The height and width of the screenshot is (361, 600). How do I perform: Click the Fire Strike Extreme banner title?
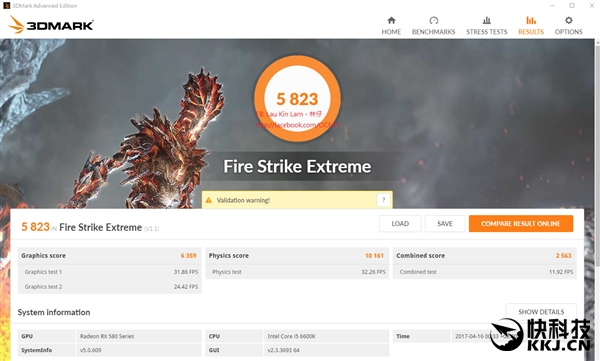[297, 167]
